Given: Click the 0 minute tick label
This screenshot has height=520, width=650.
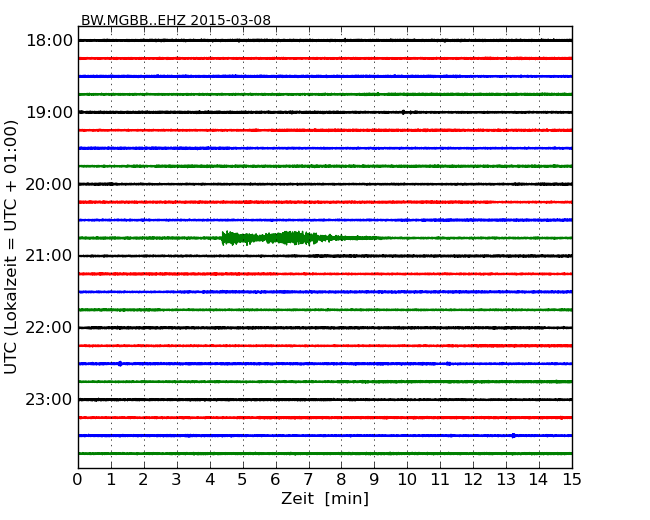Looking at the screenshot, I should coord(78,480).
